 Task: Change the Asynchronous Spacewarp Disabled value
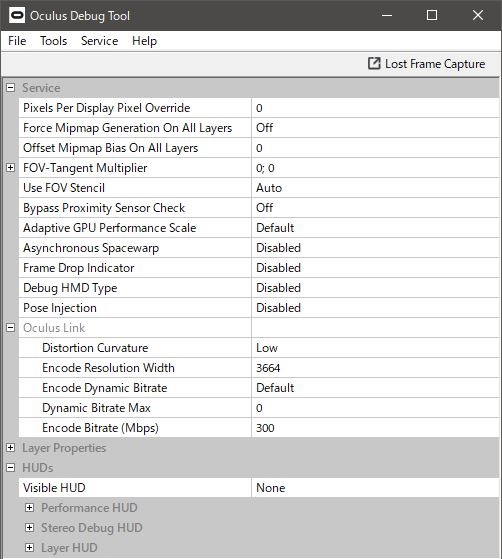pos(375,248)
